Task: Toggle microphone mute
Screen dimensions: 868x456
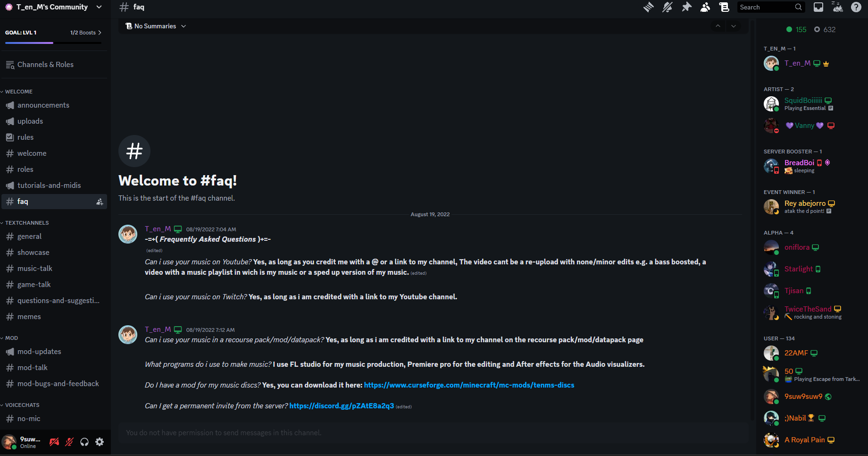Action: (69, 442)
